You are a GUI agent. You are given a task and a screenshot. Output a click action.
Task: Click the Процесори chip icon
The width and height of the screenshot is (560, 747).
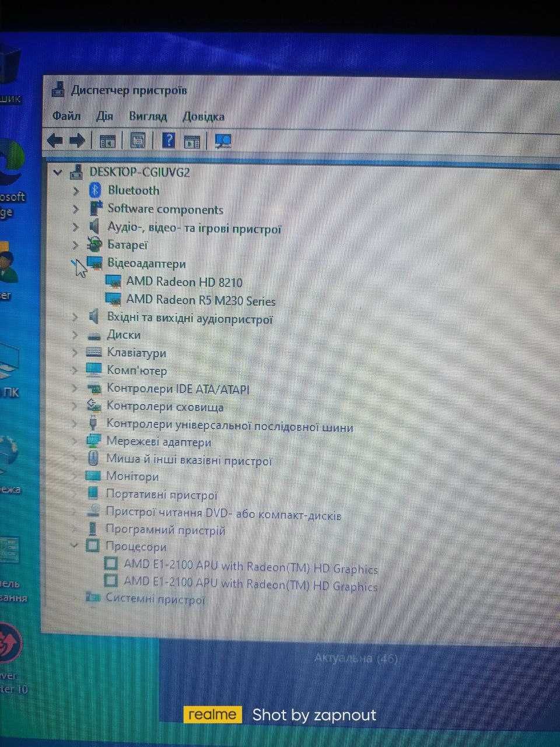[92, 546]
